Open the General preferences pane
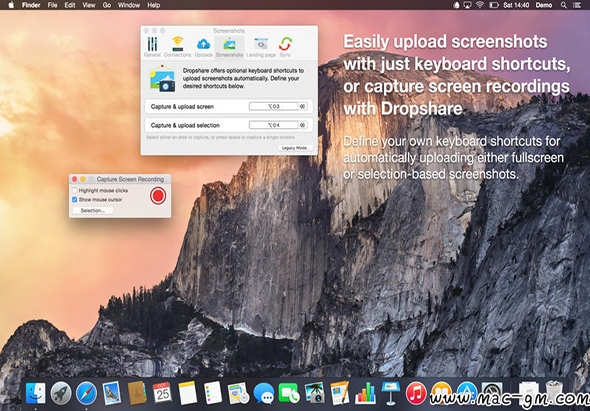The height and width of the screenshot is (411, 590). [x=152, y=47]
